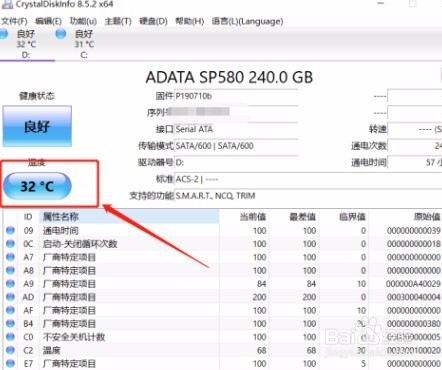The height and width of the screenshot is (370, 442).
Task: Click the CrystalDiskInfo app icon in title bar
Action: [7, 4]
